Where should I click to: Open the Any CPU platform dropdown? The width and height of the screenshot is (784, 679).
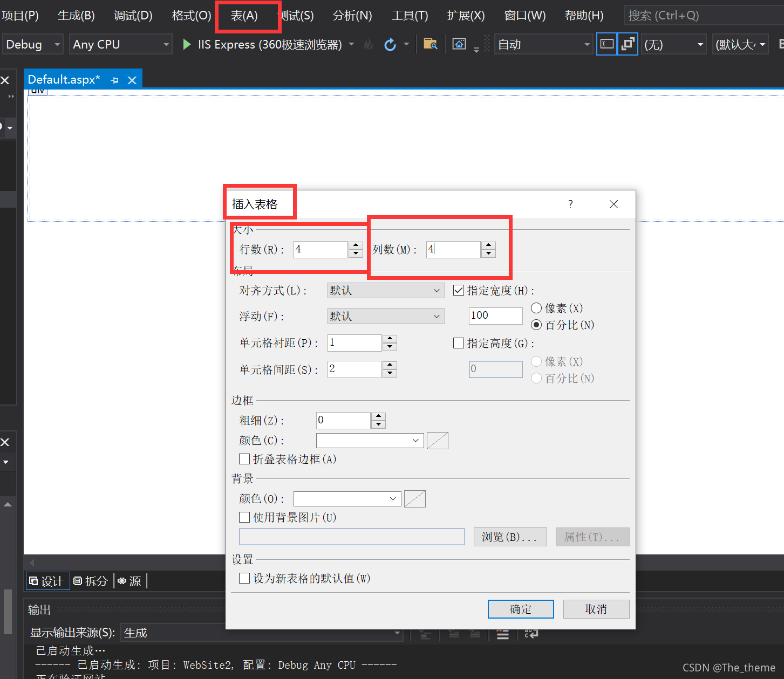pyautogui.click(x=121, y=44)
